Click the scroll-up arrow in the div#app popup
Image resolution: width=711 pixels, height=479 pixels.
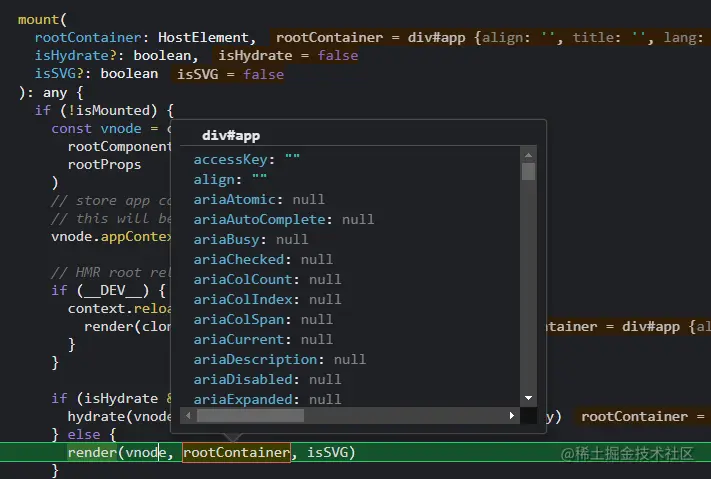click(x=528, y=155)
